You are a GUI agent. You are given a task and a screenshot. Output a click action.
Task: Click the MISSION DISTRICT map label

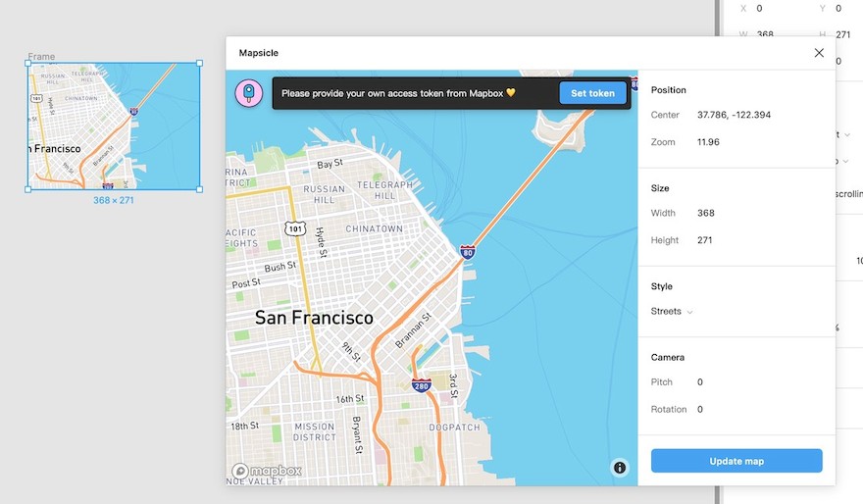[x=314, y=431]
